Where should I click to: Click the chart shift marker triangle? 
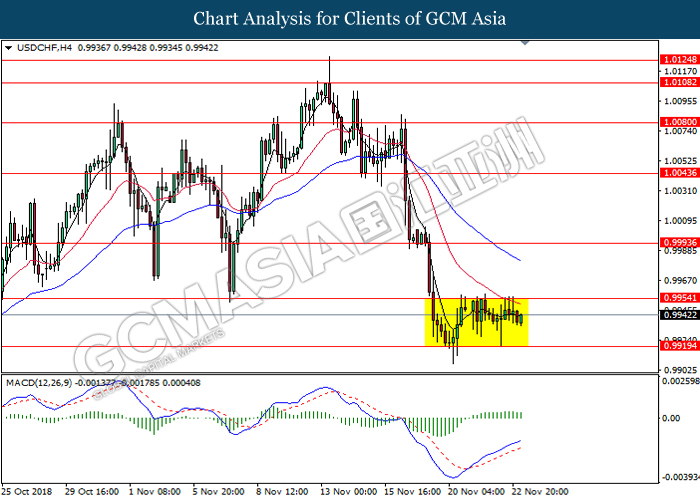[x=525, y=43]
